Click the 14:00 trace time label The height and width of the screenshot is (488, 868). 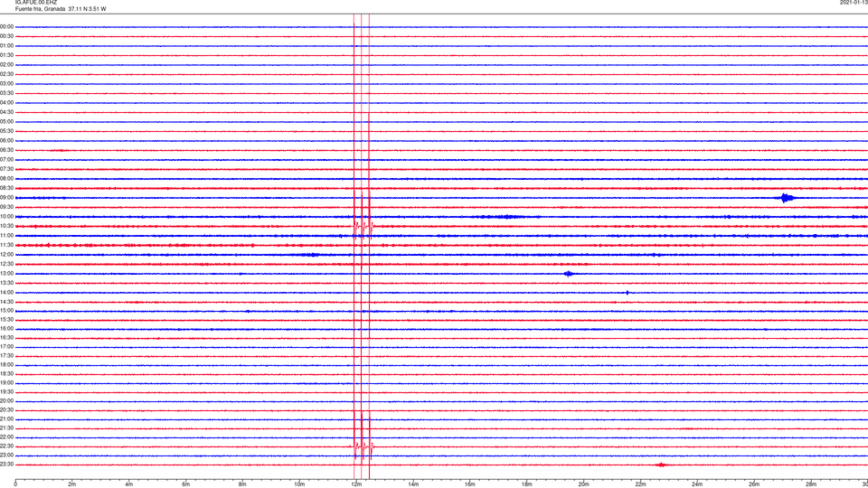(x=6, y=292)
